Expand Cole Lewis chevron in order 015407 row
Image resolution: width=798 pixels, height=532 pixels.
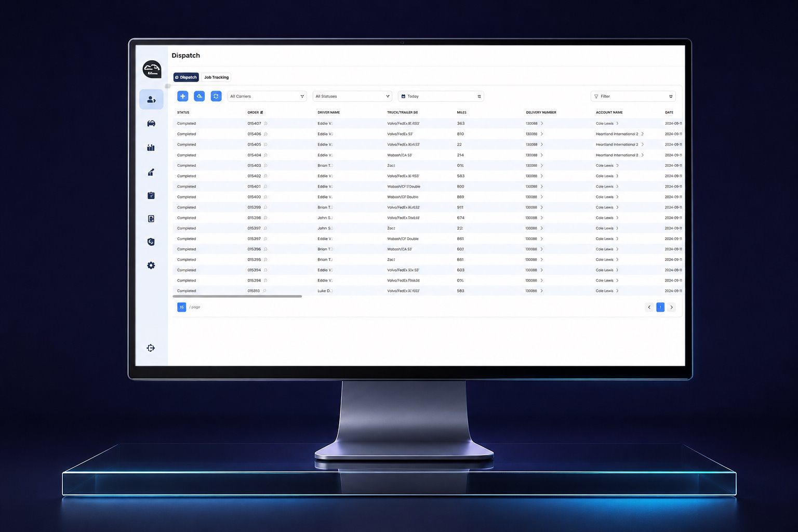coord(617,124)
